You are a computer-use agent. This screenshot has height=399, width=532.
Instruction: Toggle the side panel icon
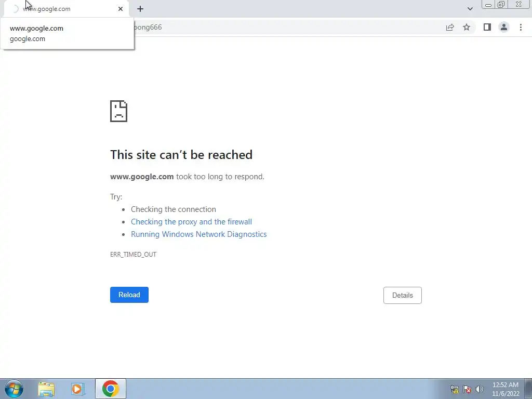[x=487, y=27]
